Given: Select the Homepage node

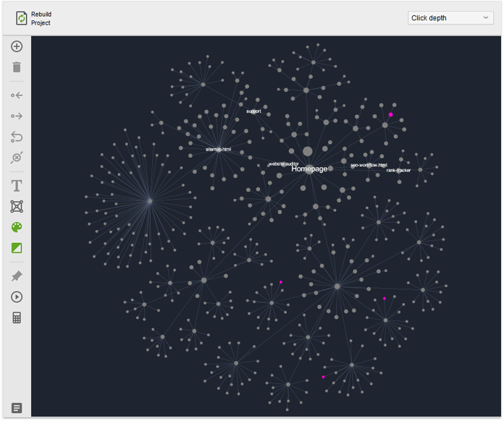Looking at the screenshot, I should tap(309, 169).
